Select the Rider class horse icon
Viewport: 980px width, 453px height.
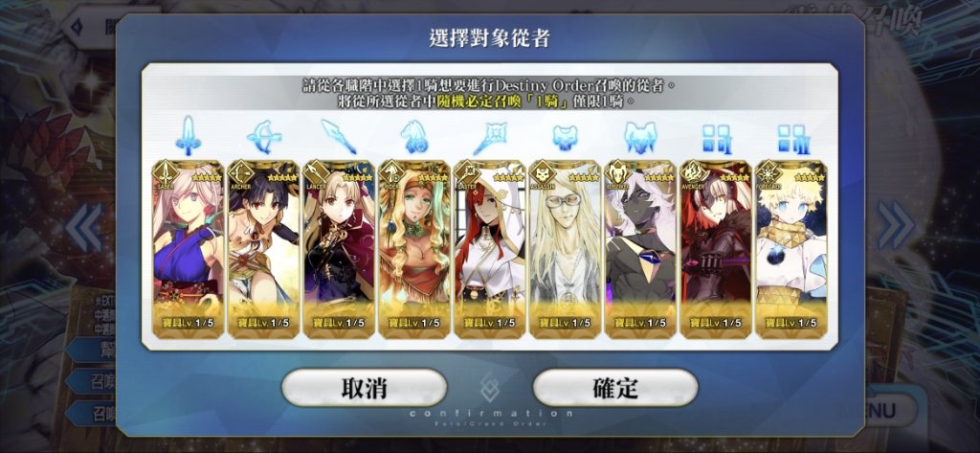pyautogui.click(x=414, y=136)
